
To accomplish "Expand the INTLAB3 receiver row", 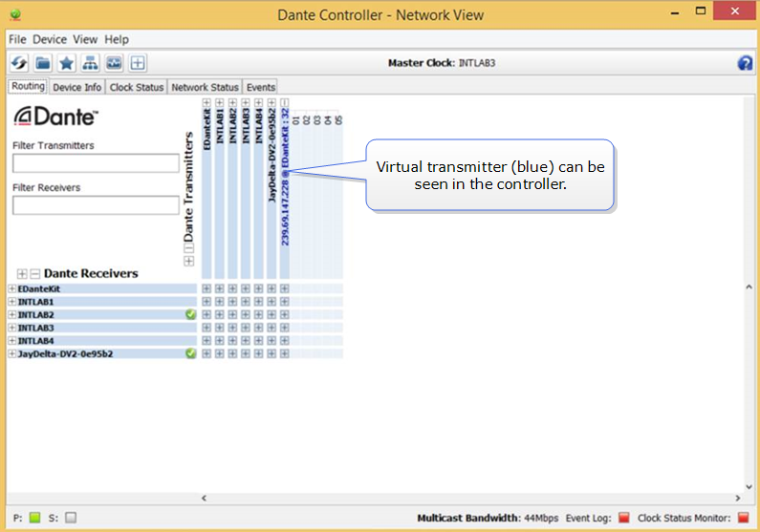I will [11, 328].
